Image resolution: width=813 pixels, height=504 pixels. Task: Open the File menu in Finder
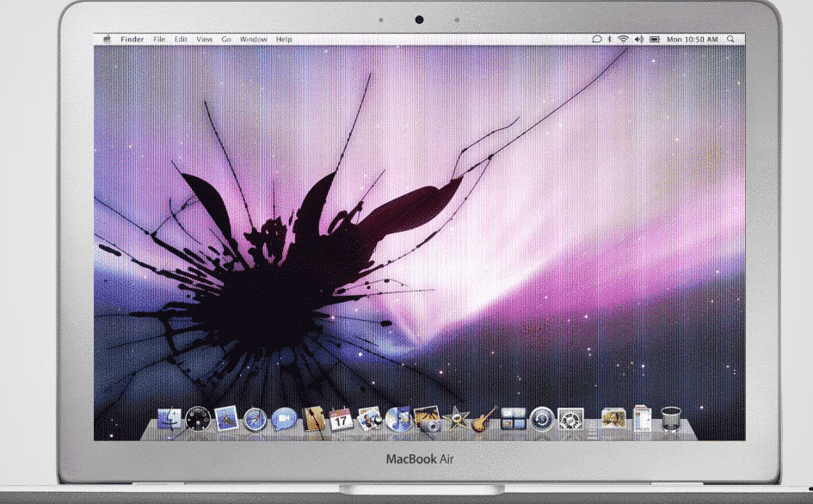pos(157,38)
